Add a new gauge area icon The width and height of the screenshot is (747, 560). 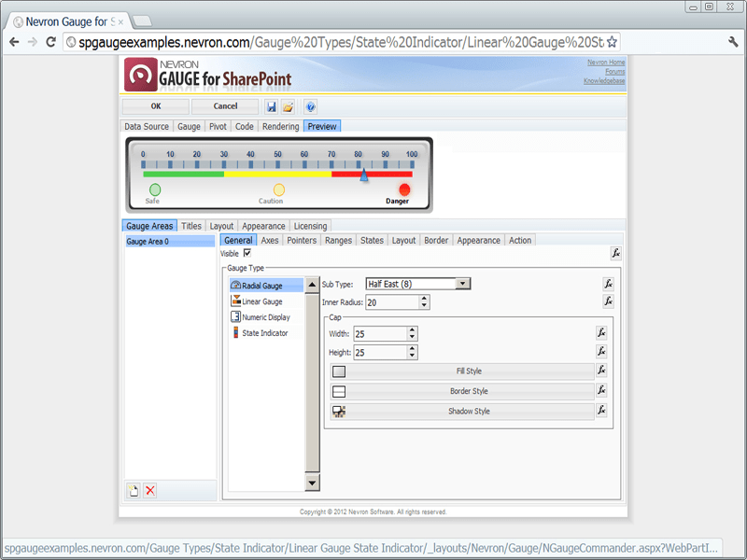(134, 491)
